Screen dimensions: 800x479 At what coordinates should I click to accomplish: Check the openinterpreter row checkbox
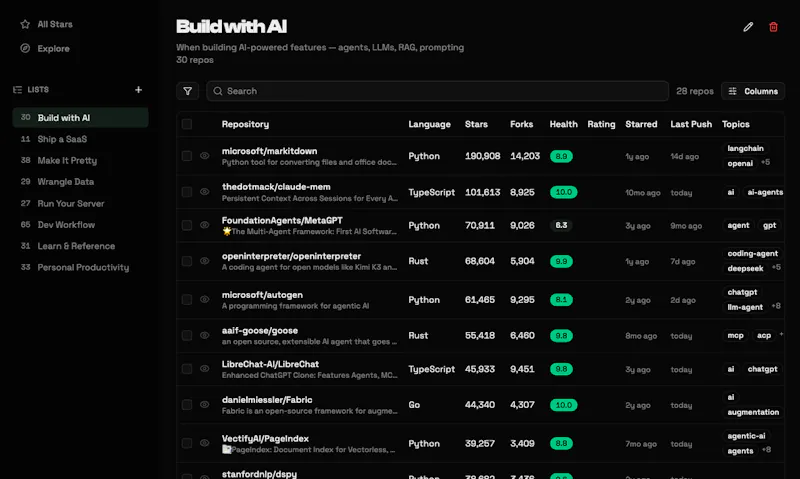[187, 261]
